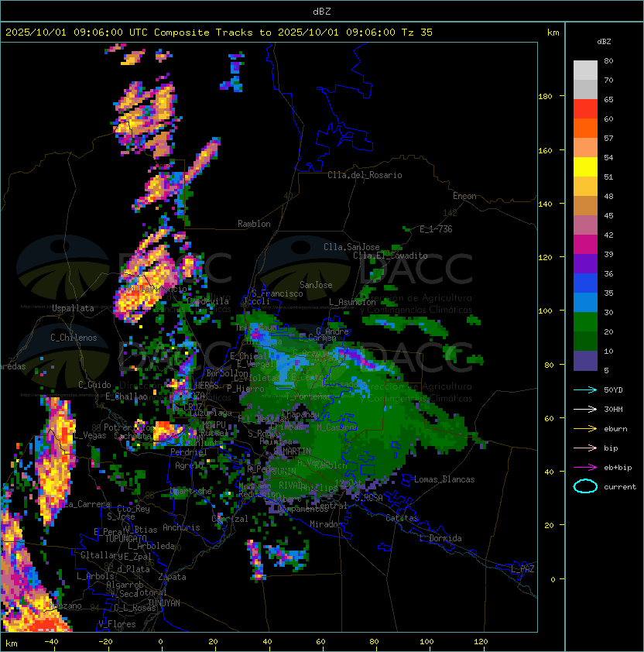The height and width of the screenshot is (652, 644).
Task: Click the '-20' km horizontal axis tick
Action: (x=105, y=642)
